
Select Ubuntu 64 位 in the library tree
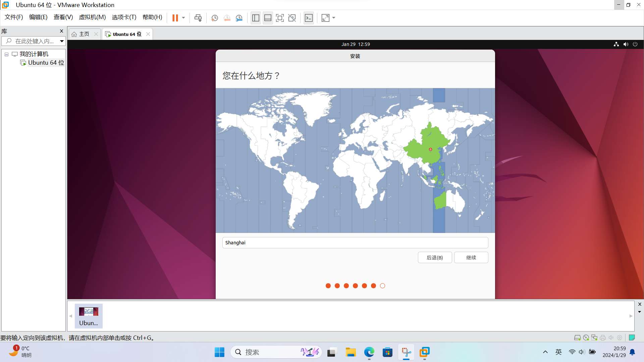[46, 63]
